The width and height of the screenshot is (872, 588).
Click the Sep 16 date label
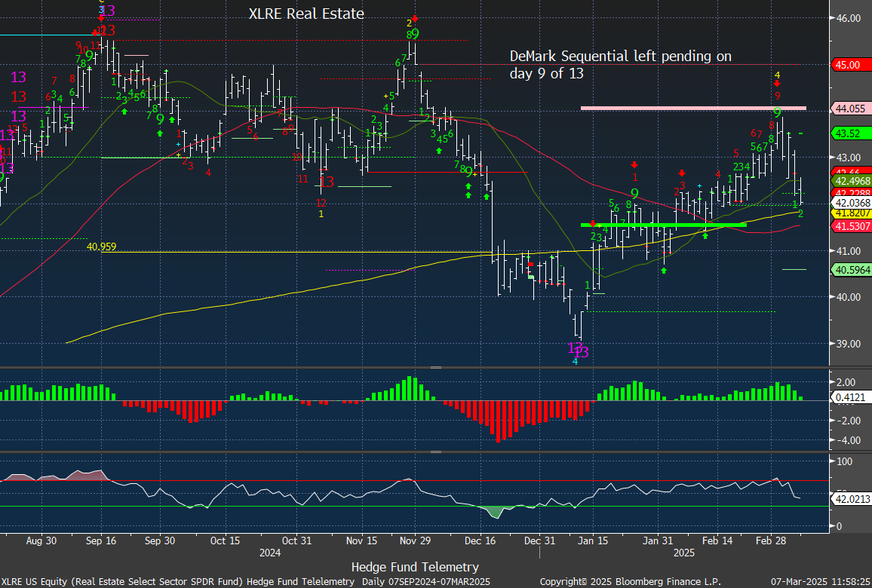coord(101,541)
